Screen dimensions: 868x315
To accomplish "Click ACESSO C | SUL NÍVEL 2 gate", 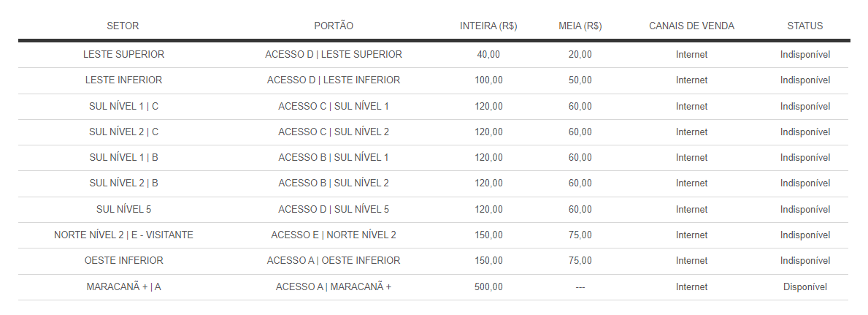I will tap(333, 132).
